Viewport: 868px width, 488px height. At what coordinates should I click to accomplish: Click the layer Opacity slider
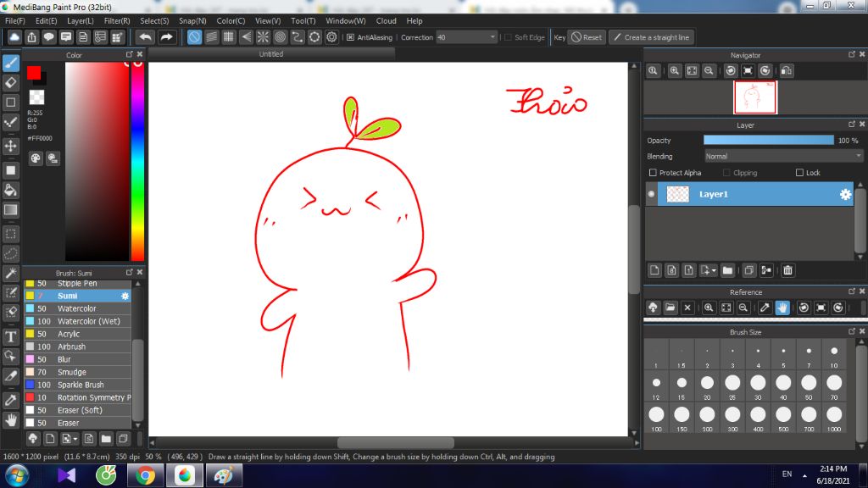pos(768,141)
